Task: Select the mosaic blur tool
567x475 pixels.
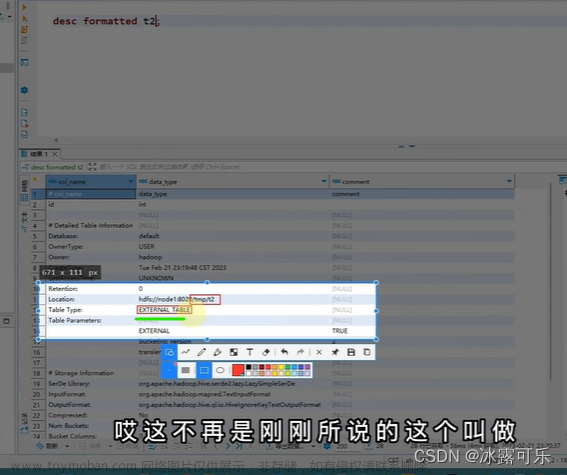Action: click(x=234, y=352)
